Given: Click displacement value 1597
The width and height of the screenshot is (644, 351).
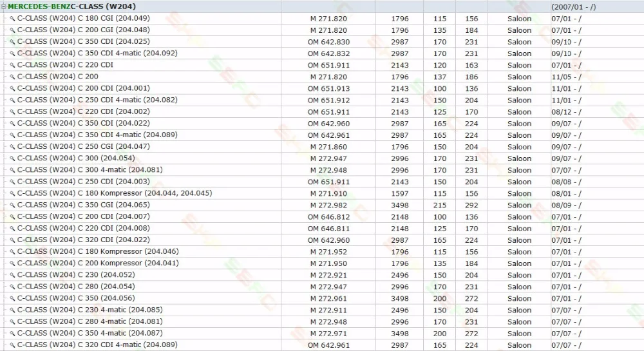Looking at the screenshot, I should click(400, 193).
